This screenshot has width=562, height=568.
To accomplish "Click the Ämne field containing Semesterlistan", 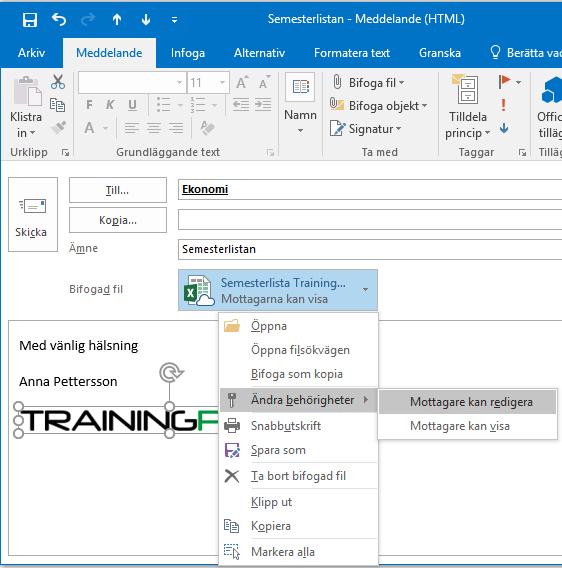I will click(370, 249).
